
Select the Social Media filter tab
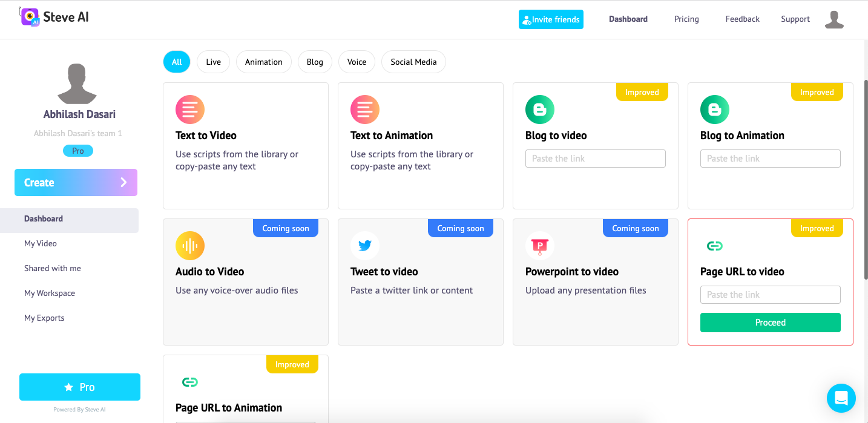point(413,62)
